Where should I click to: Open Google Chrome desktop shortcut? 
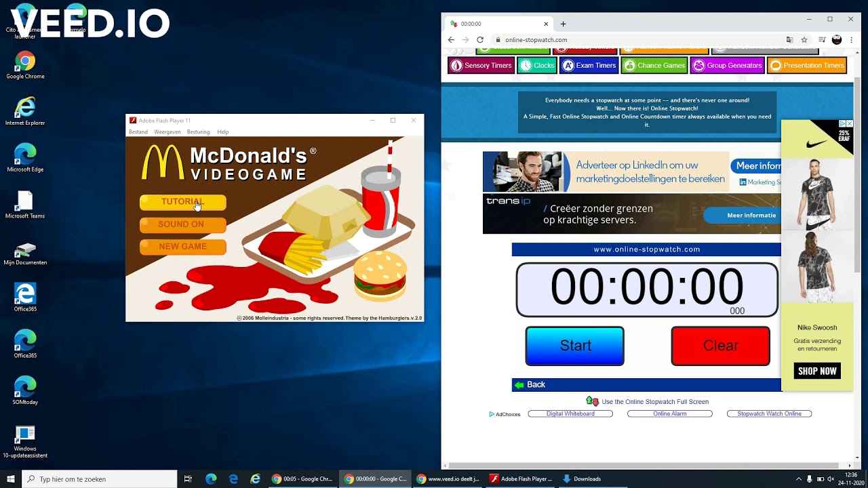25,66
